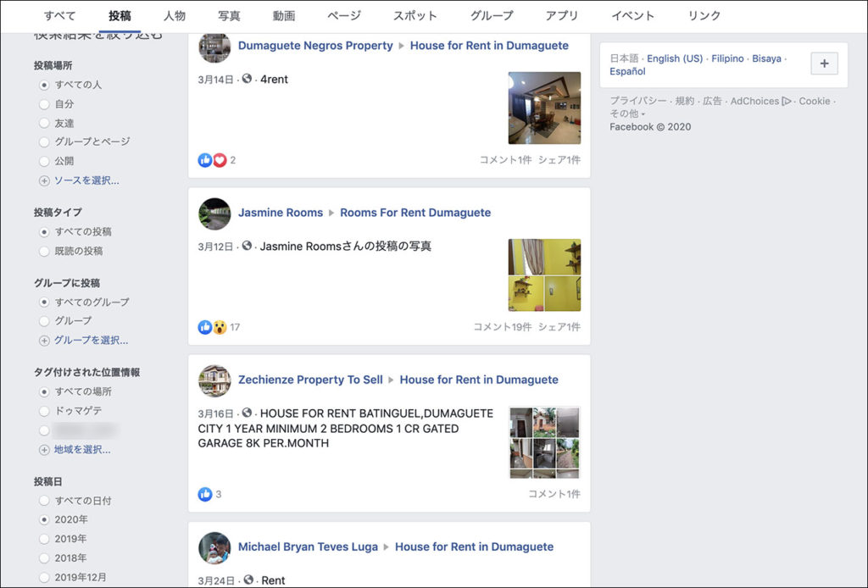Switch language to Filipino

pyautogui.click(x=727, y=58)
